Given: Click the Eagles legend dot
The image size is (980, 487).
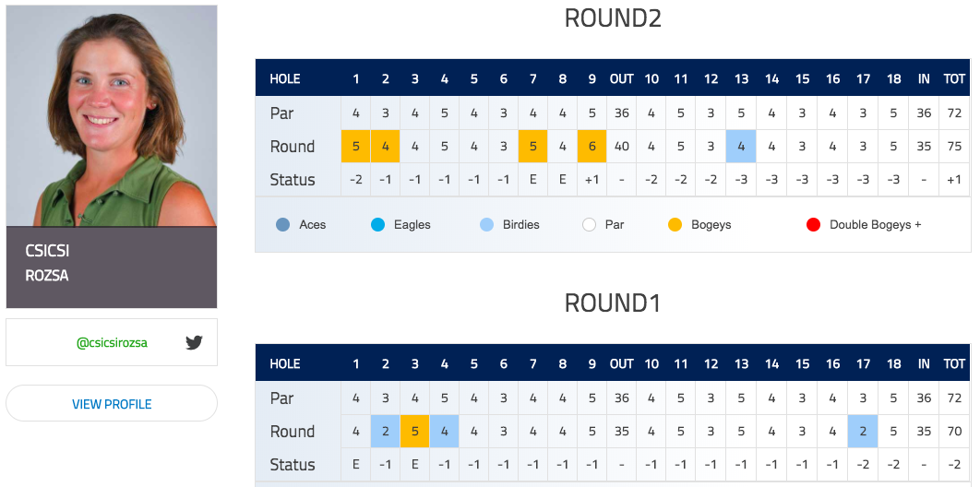Looking at the screenshot, I should (377, 225).
